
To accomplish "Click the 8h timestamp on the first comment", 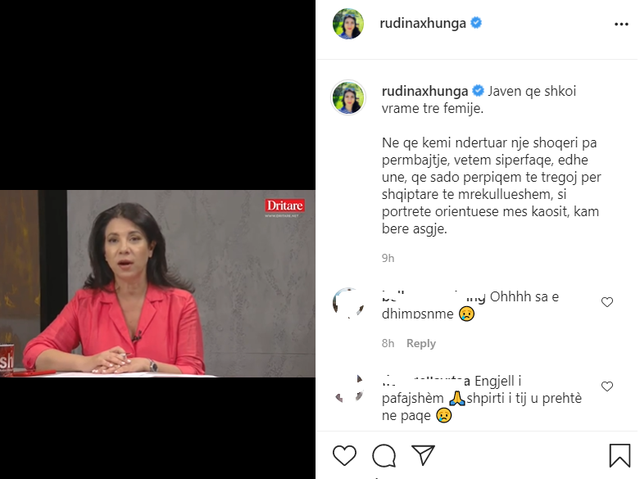I will 388,343.
